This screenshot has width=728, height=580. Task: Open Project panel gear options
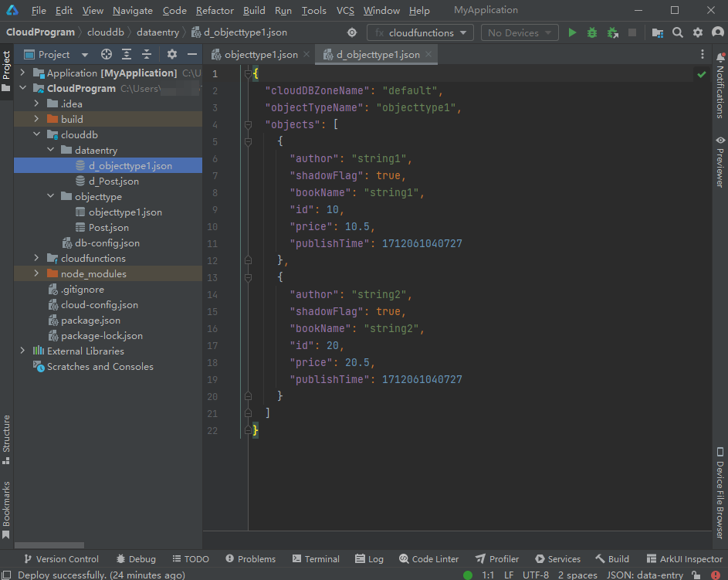tap(172, 55)
